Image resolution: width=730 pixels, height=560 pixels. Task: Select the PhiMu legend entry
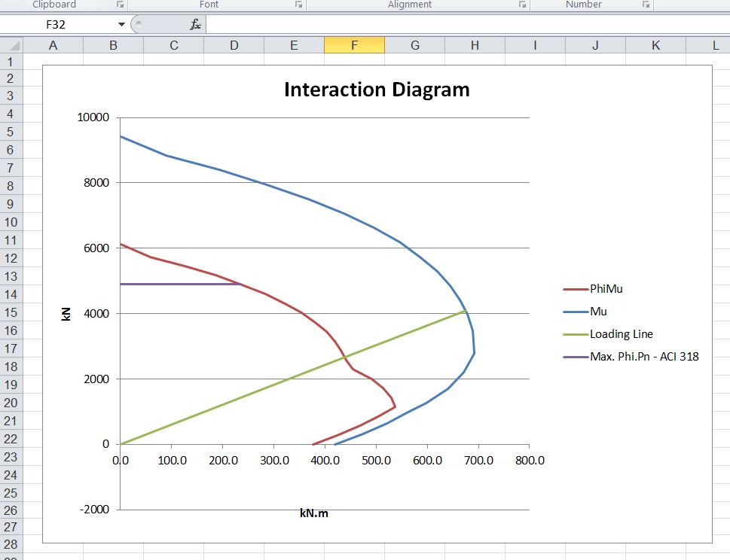(606, 289)
